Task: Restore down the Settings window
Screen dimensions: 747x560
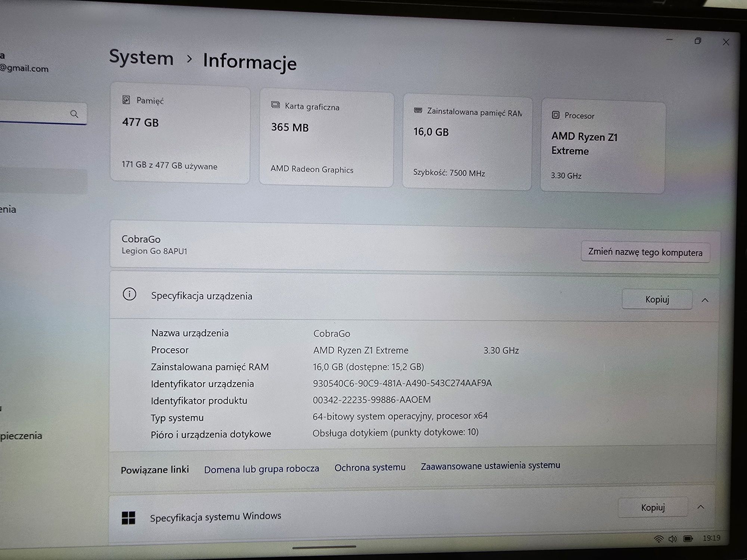Action: point(698,41)
